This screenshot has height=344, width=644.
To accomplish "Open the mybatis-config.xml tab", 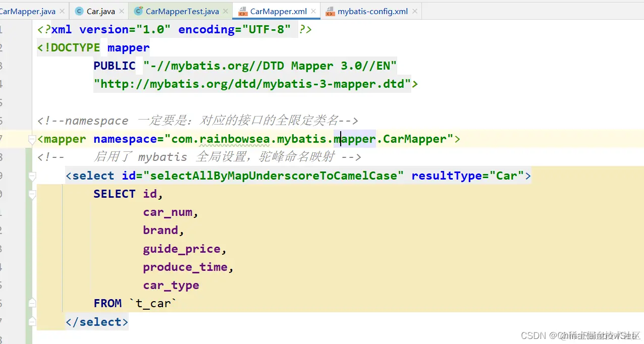I will (x=372, y=11).
